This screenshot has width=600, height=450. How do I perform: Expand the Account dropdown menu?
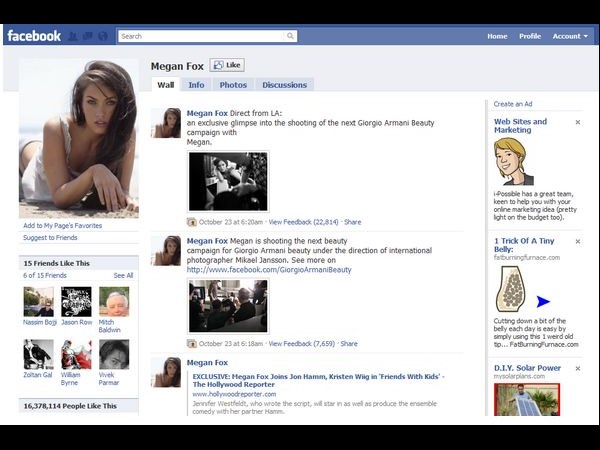coord(570,36)
